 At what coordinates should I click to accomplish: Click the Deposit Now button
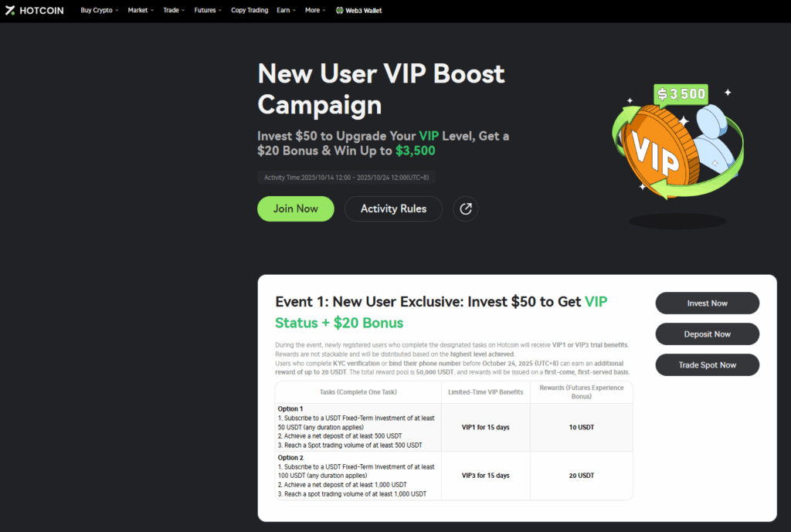point(708,334)
